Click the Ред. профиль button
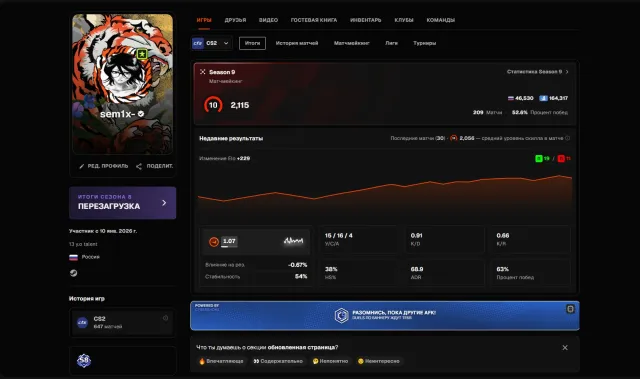Image resolution: width=640 pixels, height=379 pixels. tap(103, 166)
